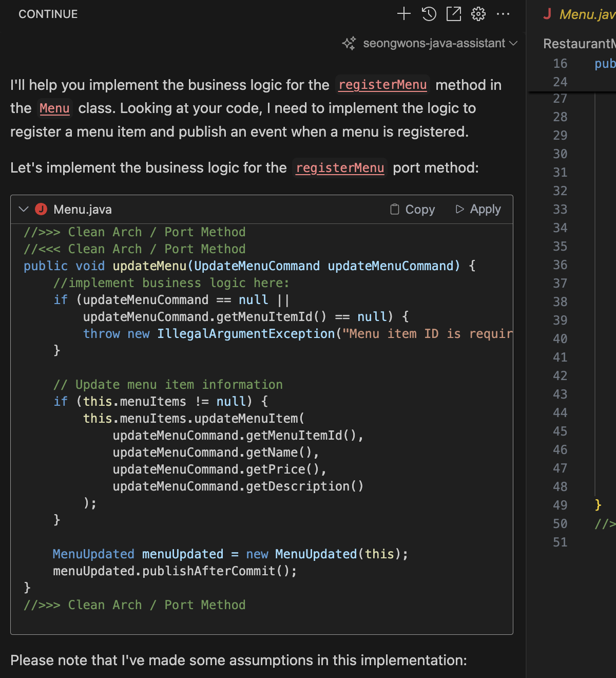
Task: Open Continue in a new window
Action: point(454,14)
